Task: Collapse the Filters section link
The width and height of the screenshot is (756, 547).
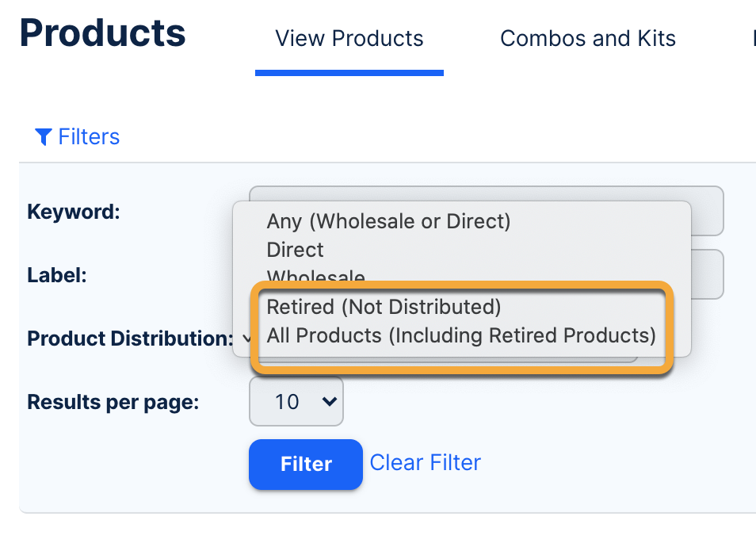Action: (88, 137)
